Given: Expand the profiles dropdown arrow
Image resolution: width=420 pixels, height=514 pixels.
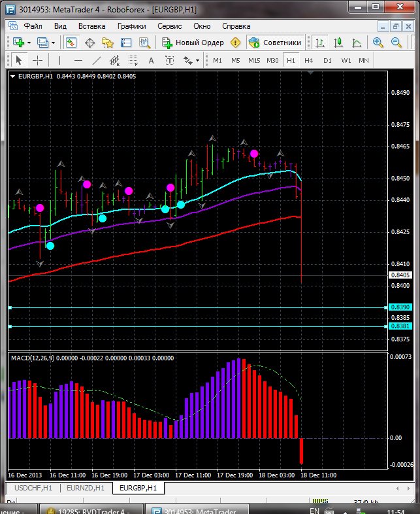Looking at the screenshot, I should click(54, 43).
